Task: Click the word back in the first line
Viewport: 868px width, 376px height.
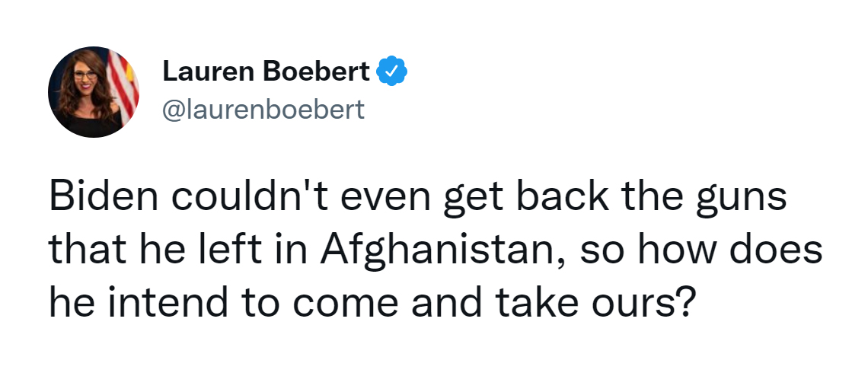Action: tap(563, 197)
